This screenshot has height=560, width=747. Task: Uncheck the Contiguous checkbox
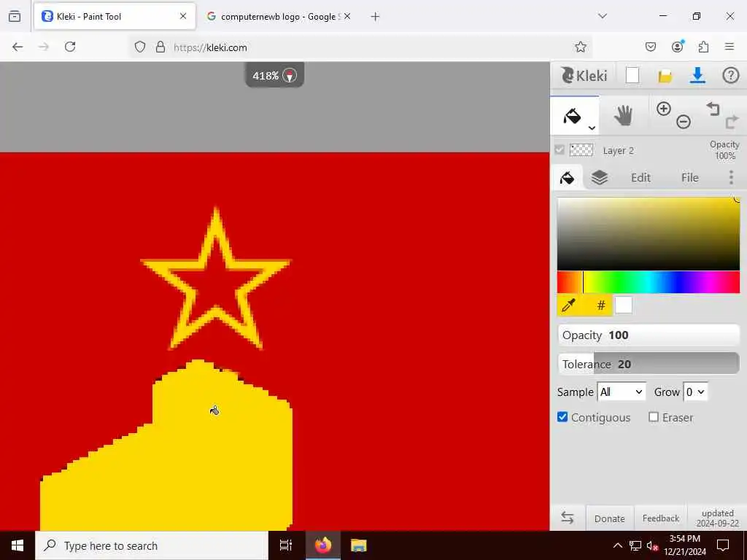(x=562, y=417)
